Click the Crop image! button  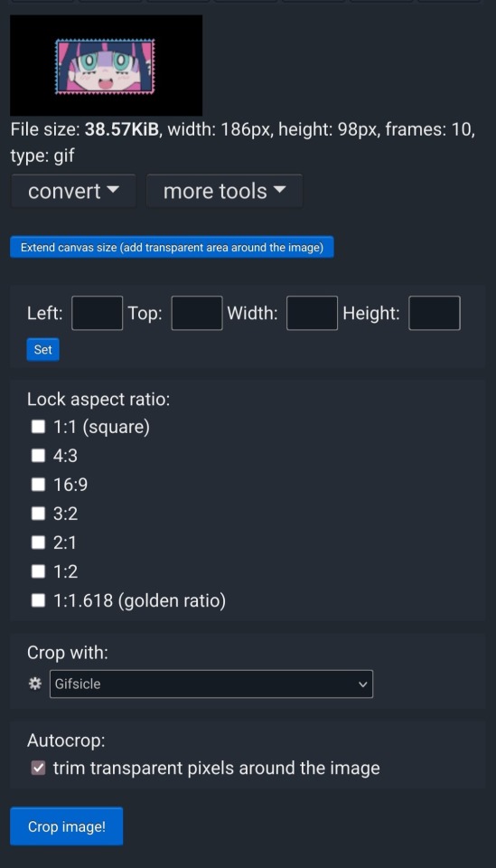pyautogui.click(x=66, y=826)
